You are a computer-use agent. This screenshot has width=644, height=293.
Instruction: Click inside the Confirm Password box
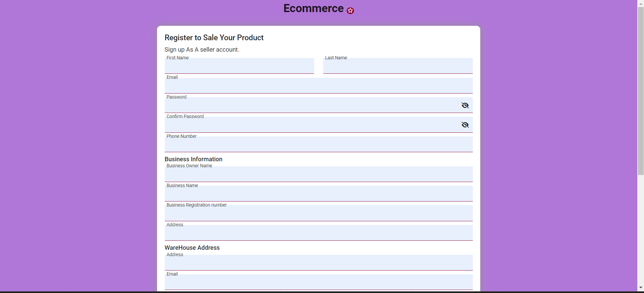312,125
